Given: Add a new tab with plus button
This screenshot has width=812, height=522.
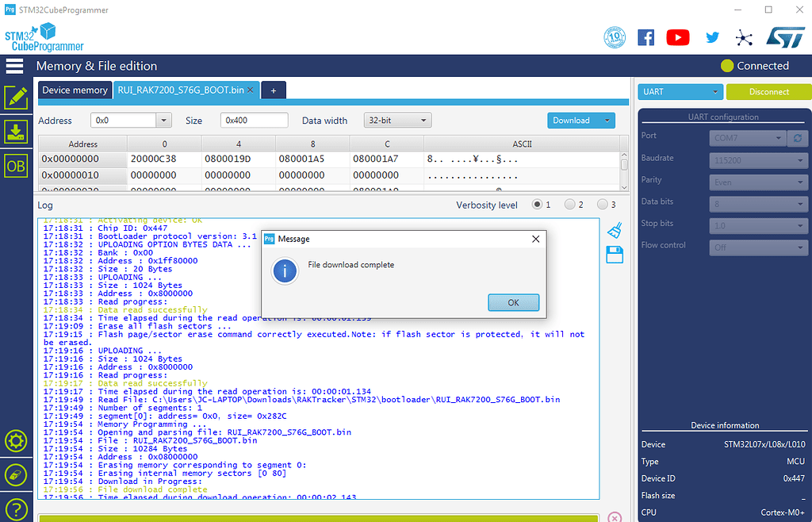Looking at the screenshot, I should click(x=274, y=90).
